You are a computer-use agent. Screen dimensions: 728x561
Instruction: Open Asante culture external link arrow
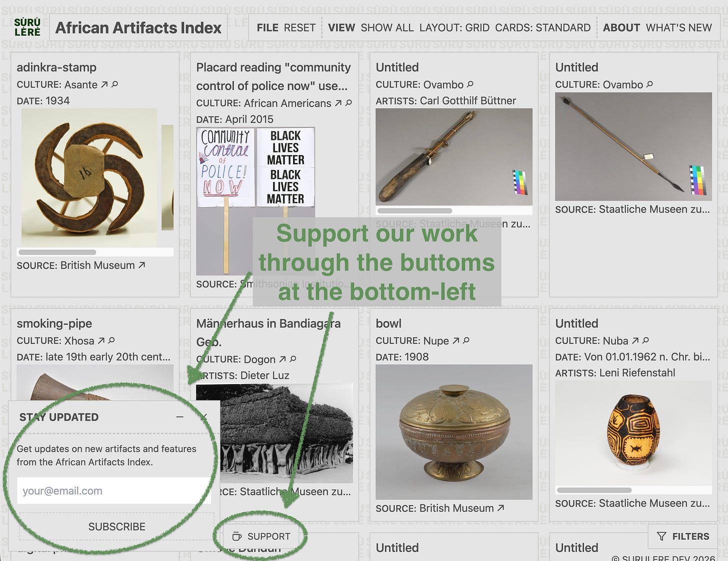(x=104, y=84)
